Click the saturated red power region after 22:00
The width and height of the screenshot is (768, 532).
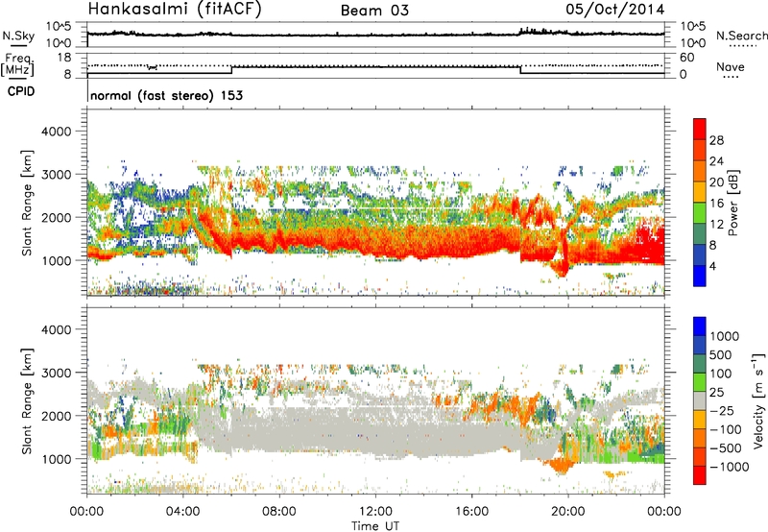pos(645,245)
